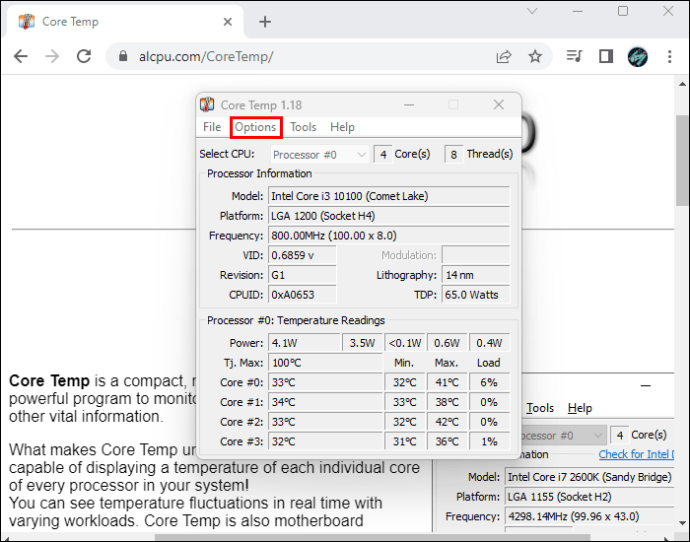This screenshot has height=542, width=690.
Task: Open the File menu in Core Temp
Action: 212,127
